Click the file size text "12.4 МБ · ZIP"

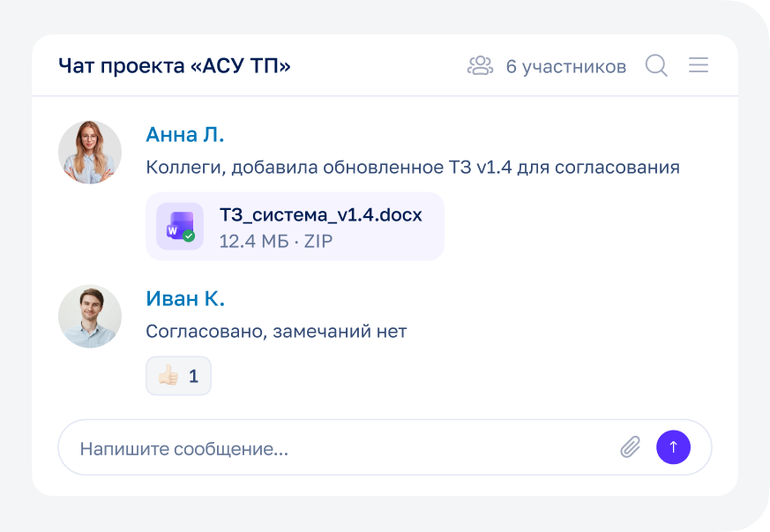pyautogui.click(x=276, y=241)
